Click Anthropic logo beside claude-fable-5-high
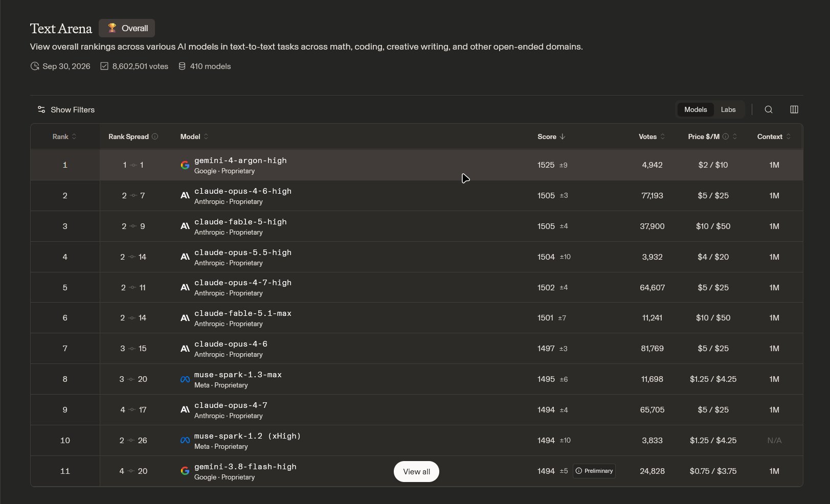830x504 pixels. pos(185,226)
